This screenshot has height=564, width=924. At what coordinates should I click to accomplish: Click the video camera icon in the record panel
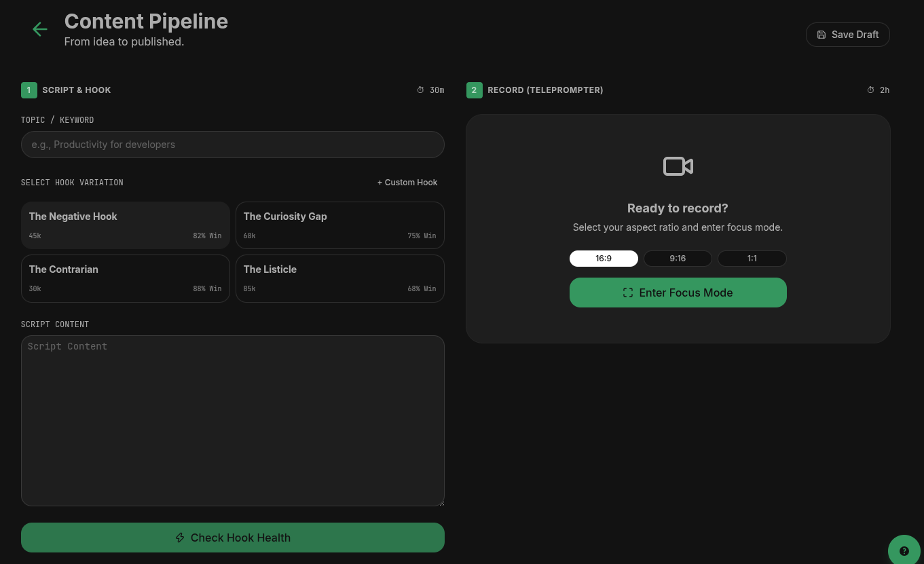678,166
